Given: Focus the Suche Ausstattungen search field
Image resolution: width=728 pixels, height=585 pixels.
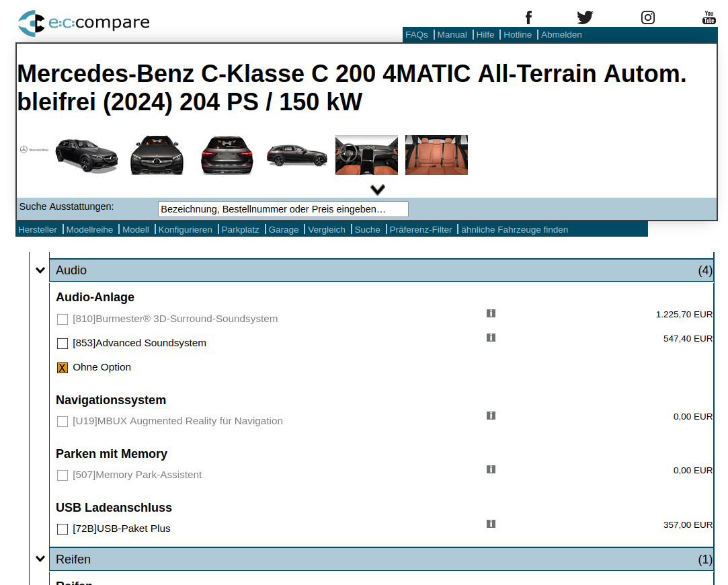Looking at the screenshot, I should [283, 209].
